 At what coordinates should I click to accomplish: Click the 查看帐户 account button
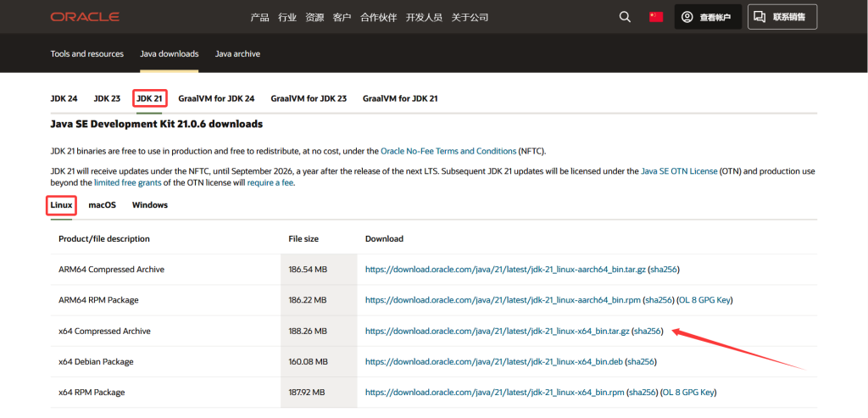coord(708,17)
